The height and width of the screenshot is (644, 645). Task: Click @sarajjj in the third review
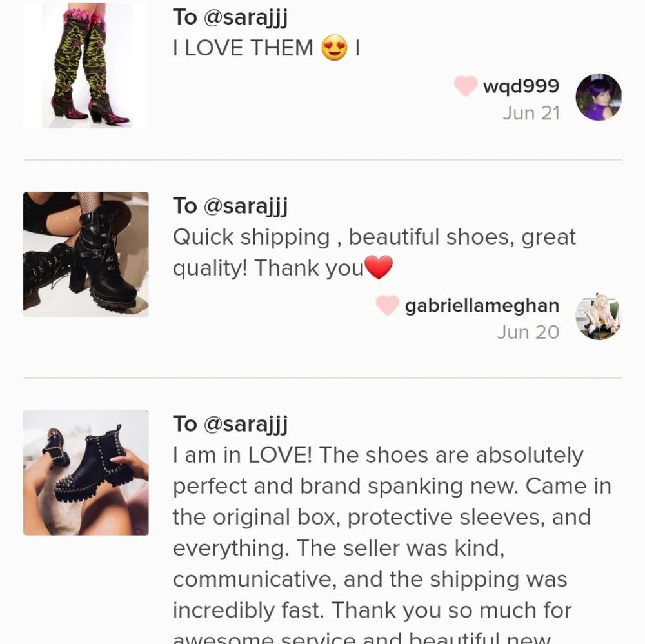click(x=246, y=425)
